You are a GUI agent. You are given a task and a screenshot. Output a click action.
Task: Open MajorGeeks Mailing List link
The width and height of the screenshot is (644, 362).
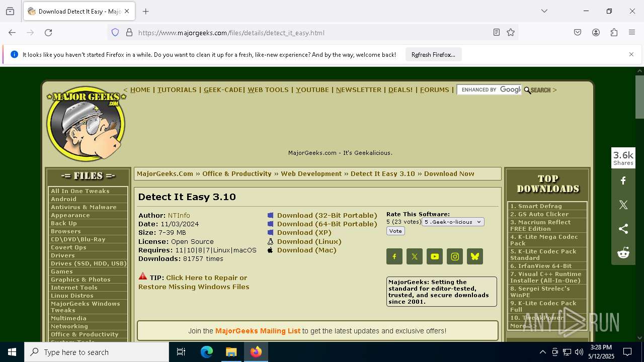pos(258,331)
